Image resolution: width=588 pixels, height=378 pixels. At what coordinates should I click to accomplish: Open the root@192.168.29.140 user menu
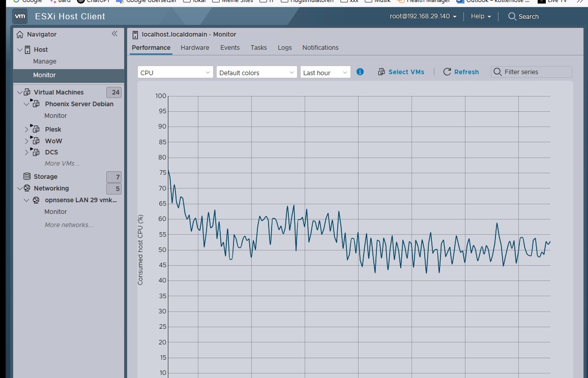pos(423,16)
